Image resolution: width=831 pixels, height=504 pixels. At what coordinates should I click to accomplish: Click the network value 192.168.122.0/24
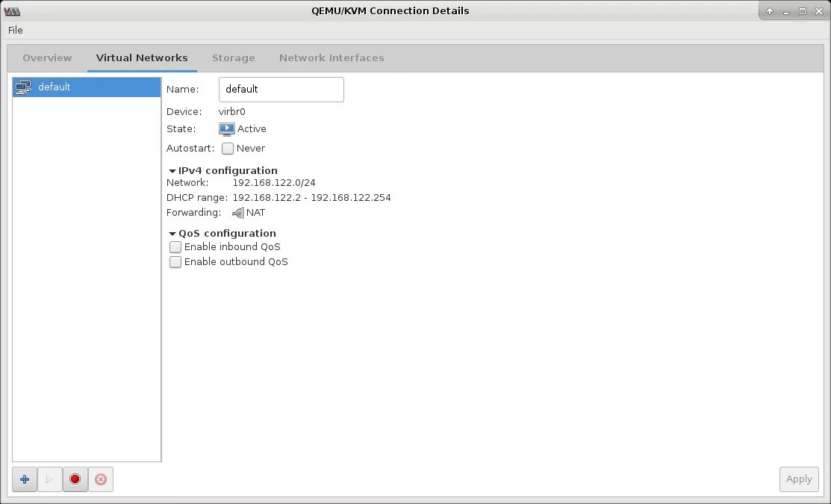274,183
